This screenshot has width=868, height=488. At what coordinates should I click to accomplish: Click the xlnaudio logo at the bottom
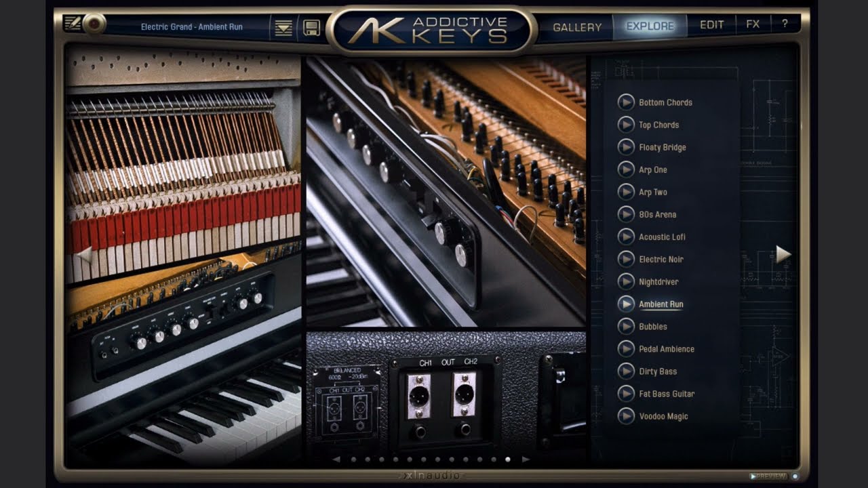pos(432,476)
